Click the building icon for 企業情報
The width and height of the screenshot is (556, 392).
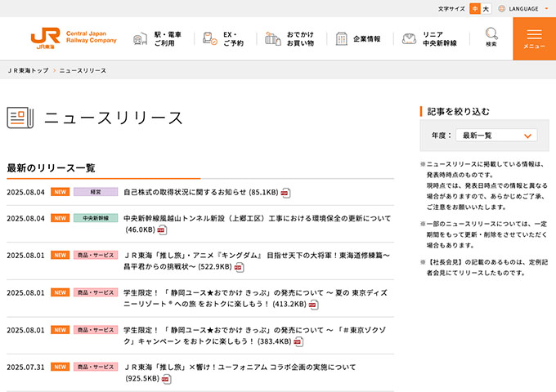(x=342, y=38)
